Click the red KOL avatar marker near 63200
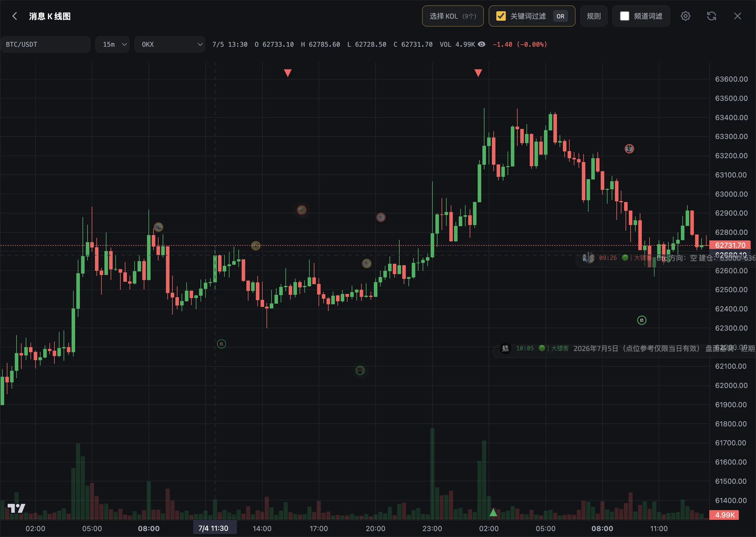 click(629, 148)
